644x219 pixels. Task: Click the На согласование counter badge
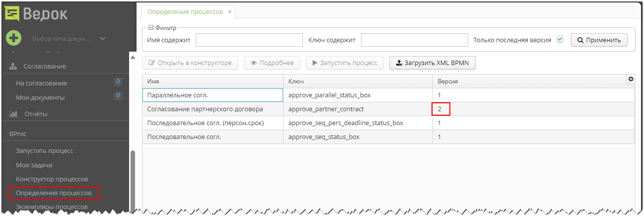click(118, 81)
